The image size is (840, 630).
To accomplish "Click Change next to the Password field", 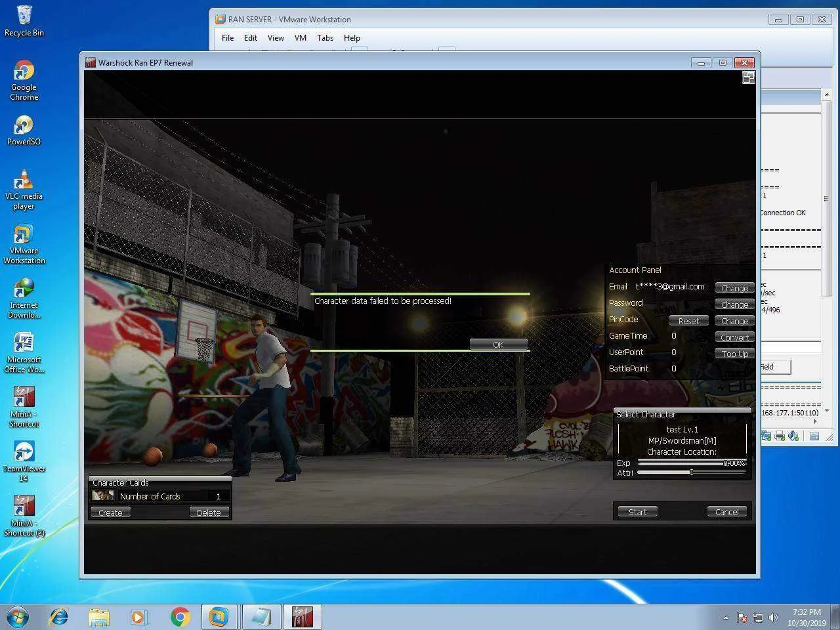I will point(734,304).
